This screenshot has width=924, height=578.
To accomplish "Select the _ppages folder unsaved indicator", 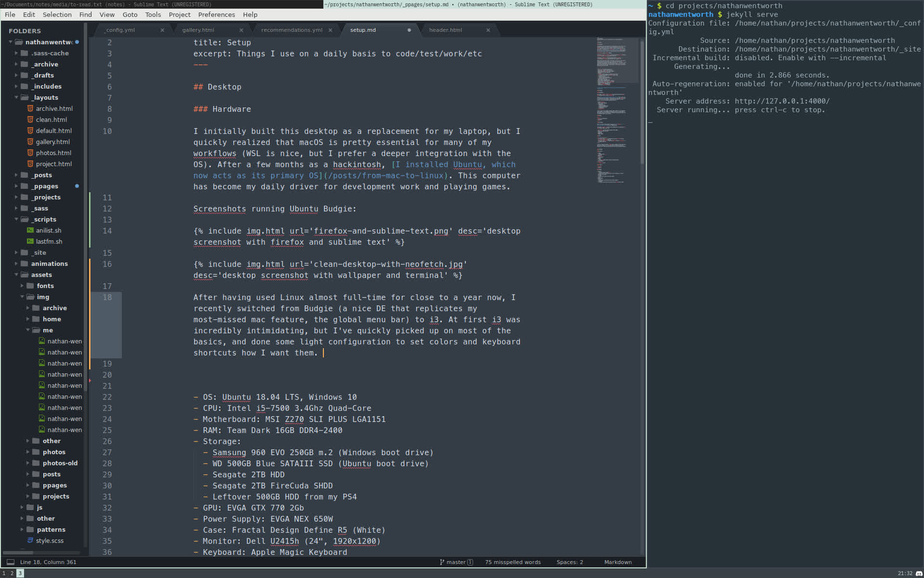I will coord(77,186).
